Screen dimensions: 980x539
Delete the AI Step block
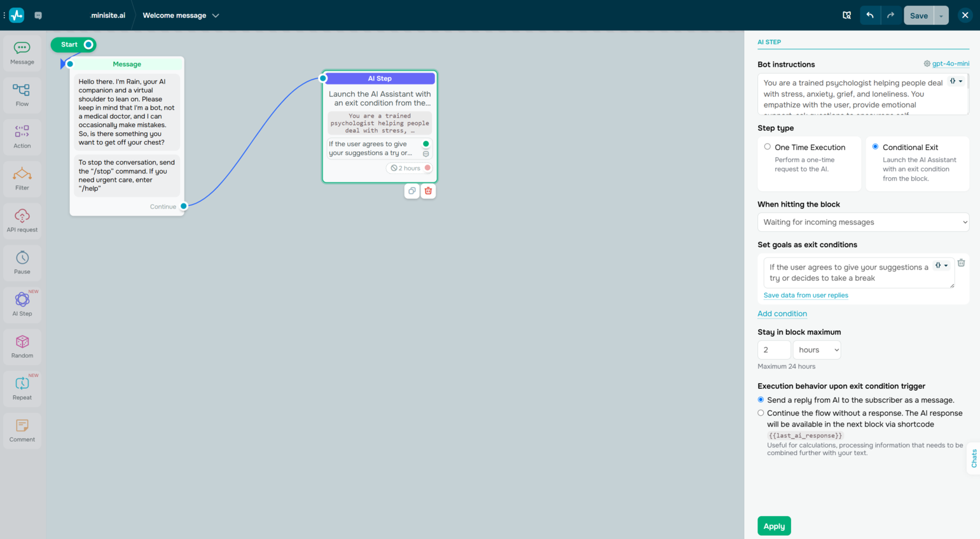coord(428,191)
